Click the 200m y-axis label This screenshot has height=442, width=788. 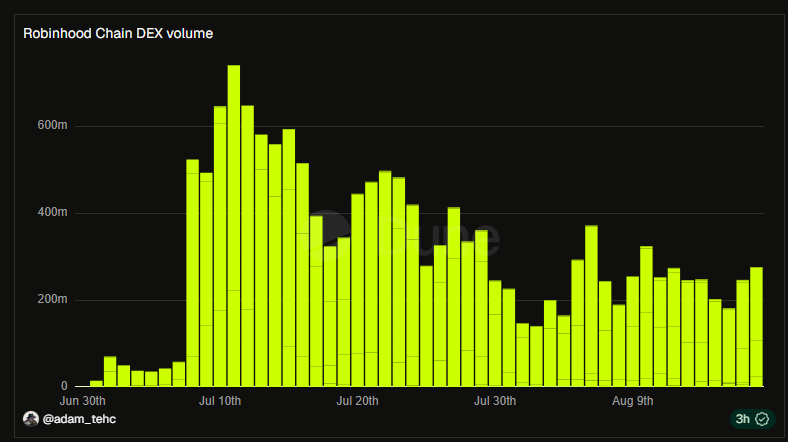[52, 299]
